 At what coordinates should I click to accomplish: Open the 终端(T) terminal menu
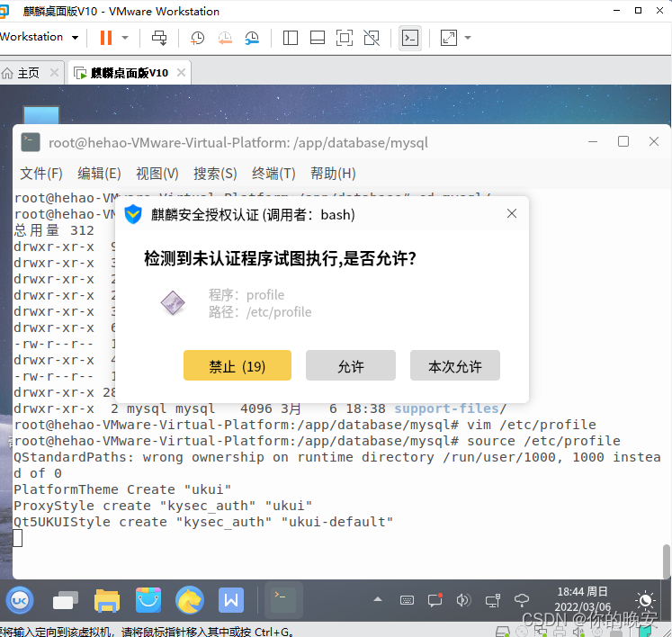pyautogui.click(x=273, y=174)
